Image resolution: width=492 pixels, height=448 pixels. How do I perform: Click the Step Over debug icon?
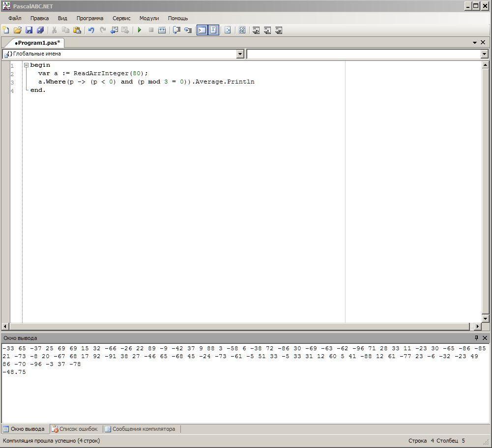point(188,30)
